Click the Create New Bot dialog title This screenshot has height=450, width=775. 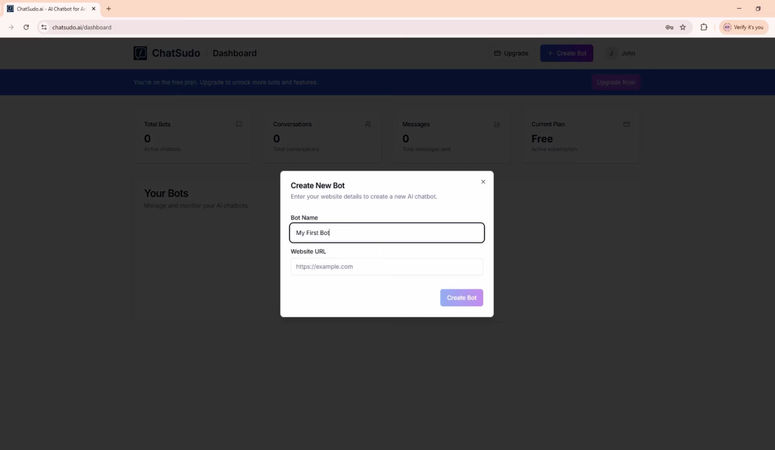point(317,185)
